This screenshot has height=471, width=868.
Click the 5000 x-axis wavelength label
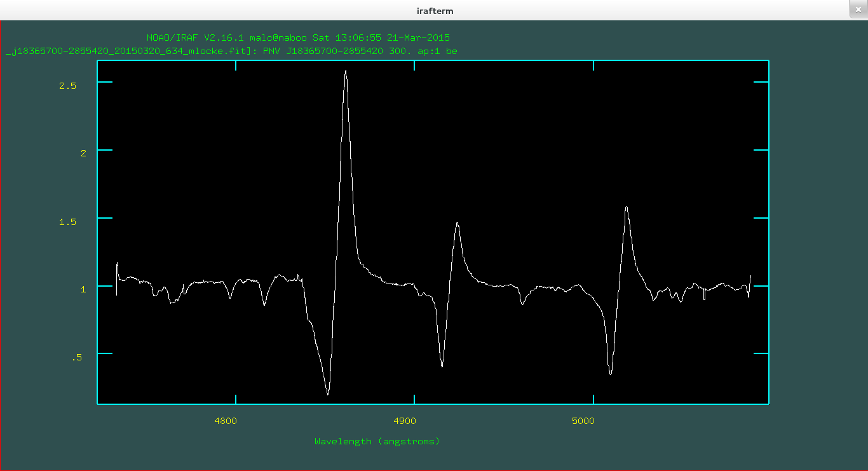[583, 421]
